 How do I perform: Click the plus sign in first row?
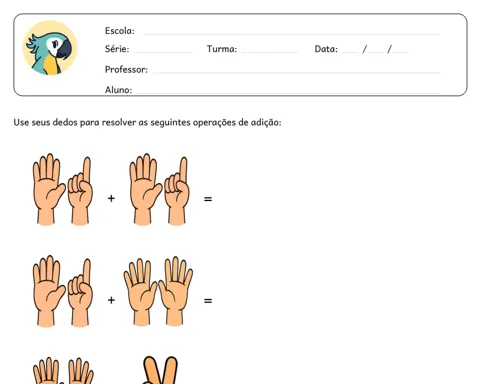[111, 198]
